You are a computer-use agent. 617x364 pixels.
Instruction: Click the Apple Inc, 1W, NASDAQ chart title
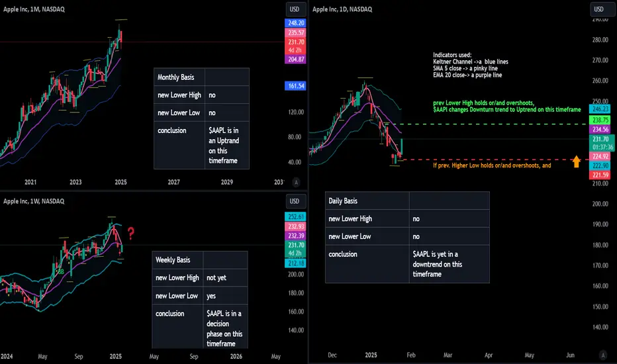[34, 201]
